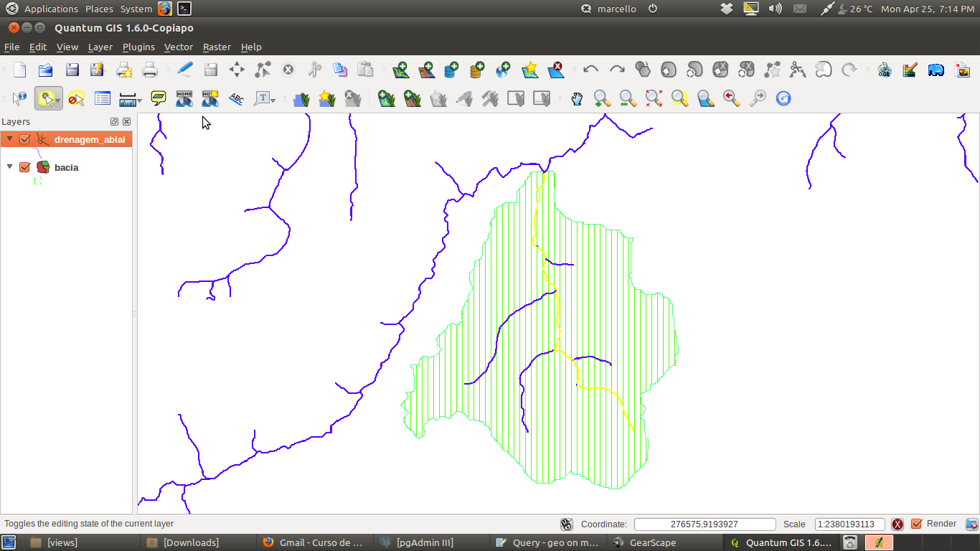Disable the Render checkbox in status bar

click(x=916, y=524)
